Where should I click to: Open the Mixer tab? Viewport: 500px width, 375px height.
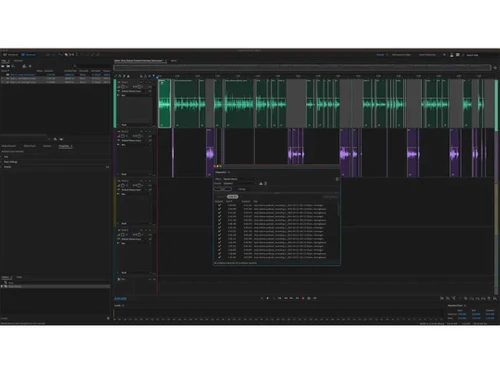coord(174,61)
